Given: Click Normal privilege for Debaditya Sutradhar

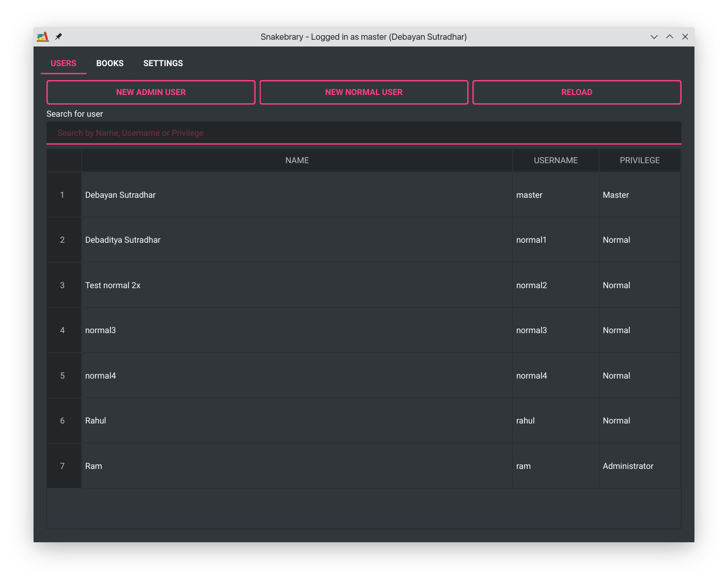Looking at the screenshot, I should [640, 240].
